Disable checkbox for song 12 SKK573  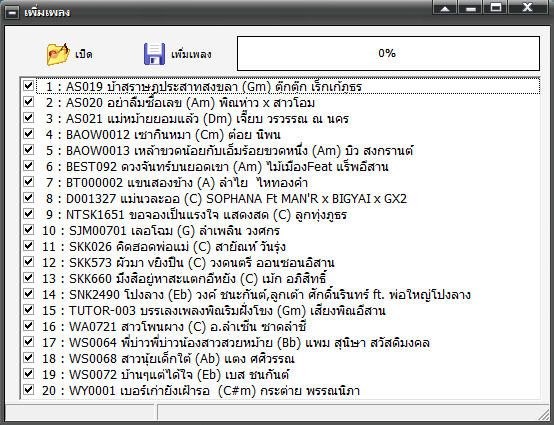coord(28,262)
